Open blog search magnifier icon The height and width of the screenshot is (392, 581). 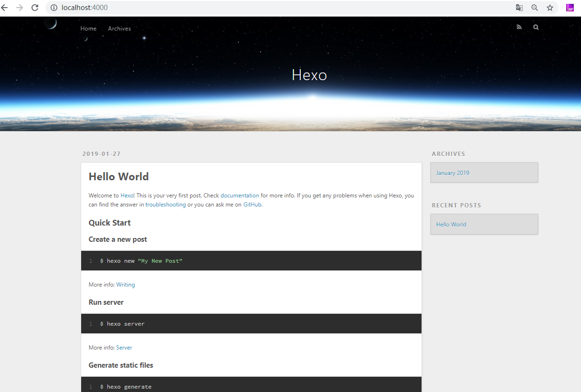point(536,27)
